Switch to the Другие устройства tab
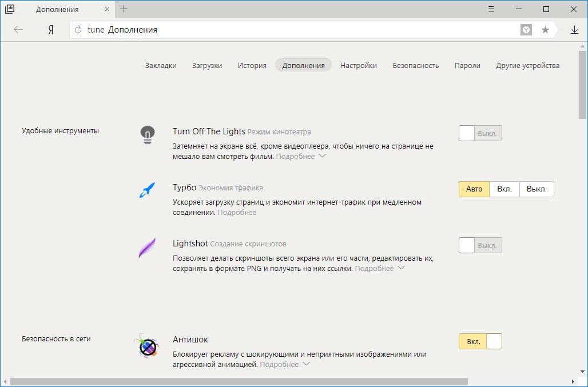The image size is (588, 387). pyautogui.click(x=527, y=65)
